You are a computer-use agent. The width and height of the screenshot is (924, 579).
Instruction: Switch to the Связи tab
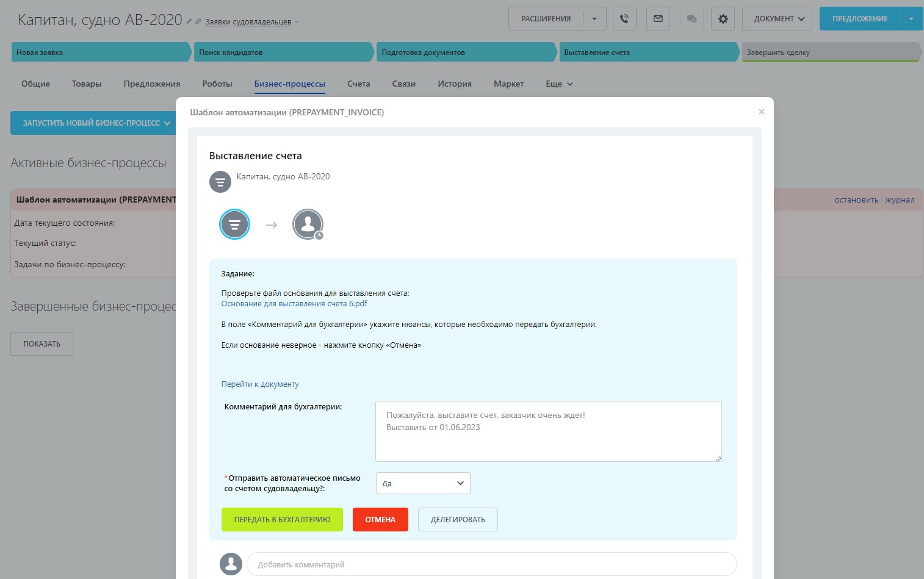[x=404, y=84]
